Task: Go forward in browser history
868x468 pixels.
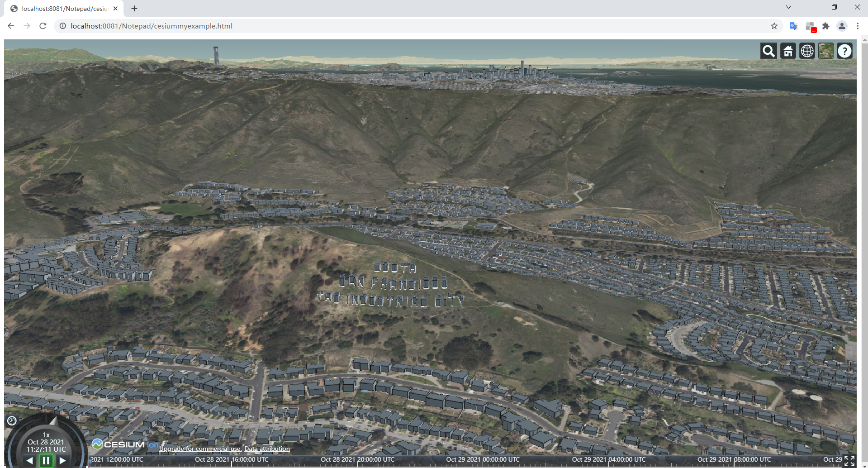Action: pos(27,26)
